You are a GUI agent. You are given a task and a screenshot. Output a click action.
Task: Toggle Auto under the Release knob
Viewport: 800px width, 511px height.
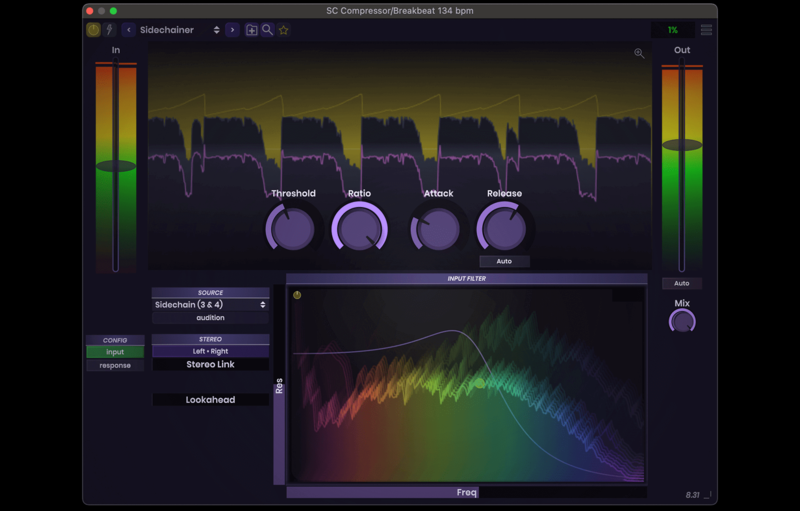pos(504,261)
